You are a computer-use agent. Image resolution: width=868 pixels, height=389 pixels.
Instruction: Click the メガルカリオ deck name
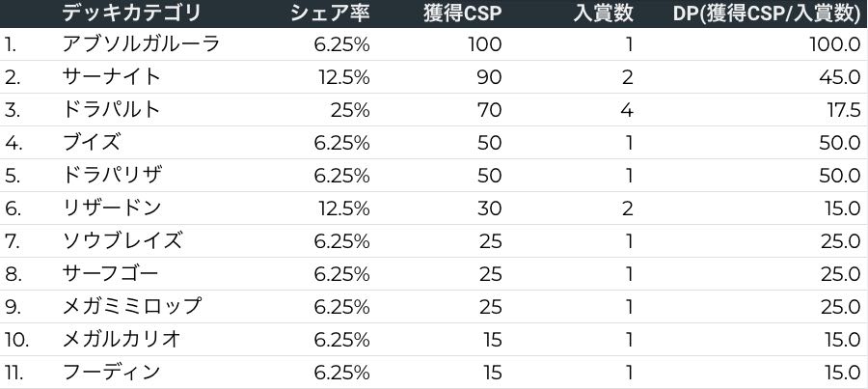121,340
